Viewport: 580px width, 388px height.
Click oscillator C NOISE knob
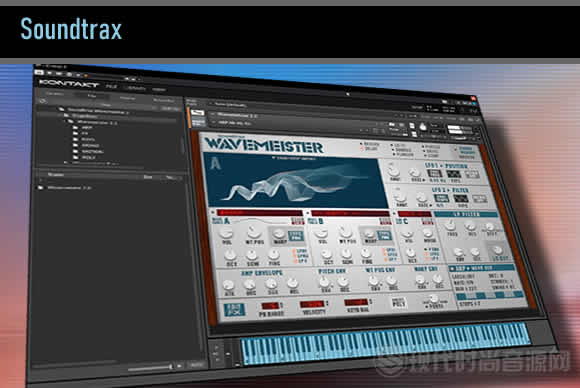pyautogui.click(x=428, y=233)
